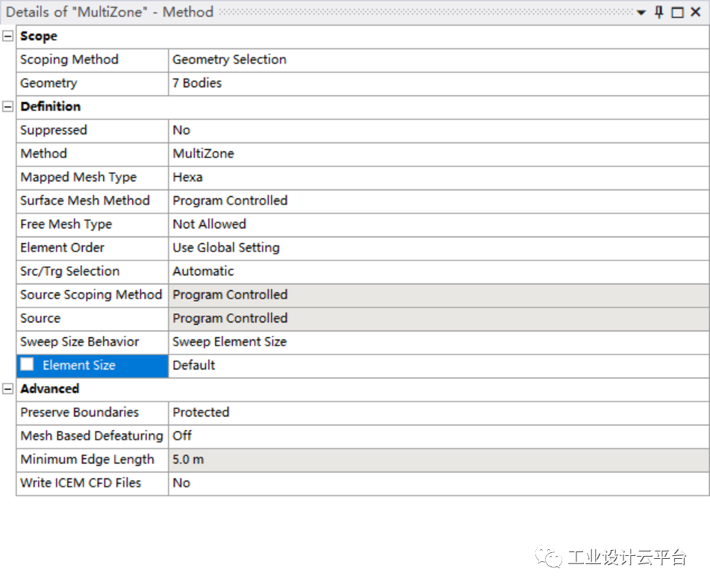Open Free Mesh Type Not Allowed dropdown
The image size is (710, 588).
pyautogui.click(x=438, y=225)
